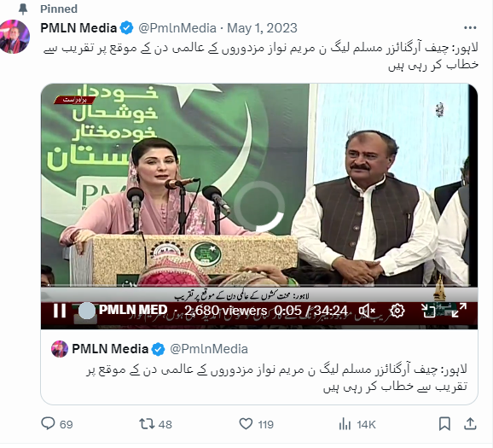Screen dimensions: 493x448
Task: Like the tweet with the heart icon
Action: [x=246, y=424]
